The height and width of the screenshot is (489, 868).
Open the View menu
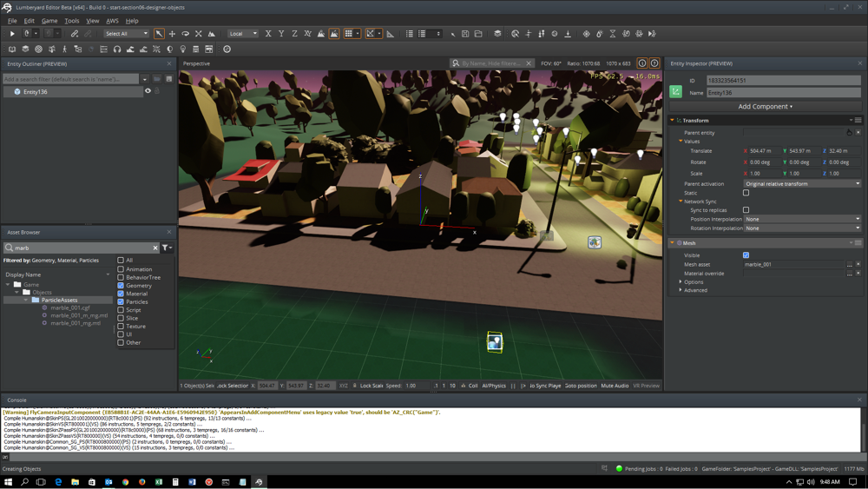point(93,21)
